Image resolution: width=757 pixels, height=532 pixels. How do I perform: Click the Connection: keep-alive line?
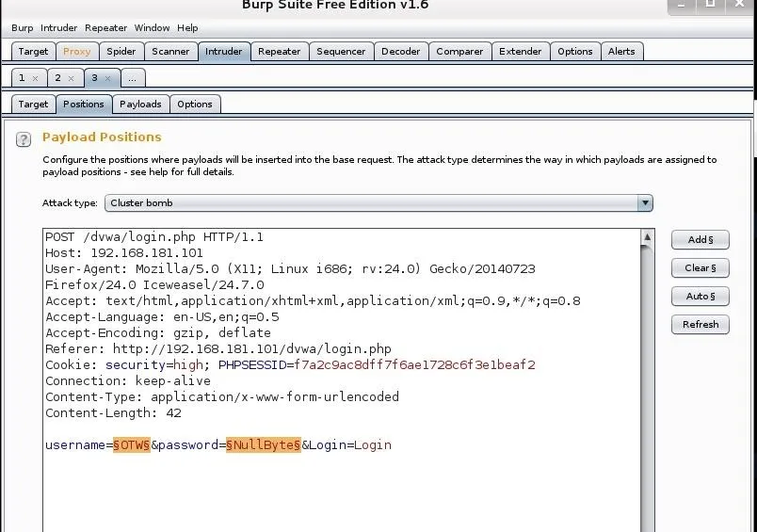pos(128,381)
